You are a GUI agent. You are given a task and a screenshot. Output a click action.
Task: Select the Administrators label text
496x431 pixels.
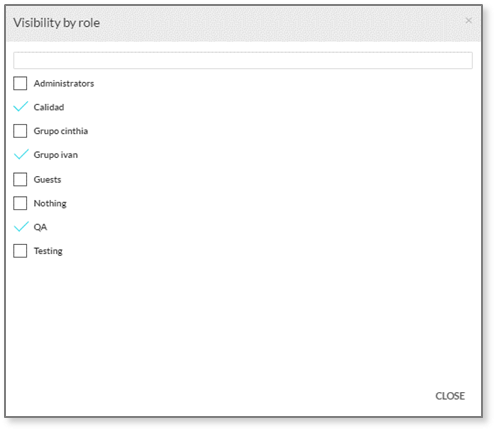click(x=64, y=83)
